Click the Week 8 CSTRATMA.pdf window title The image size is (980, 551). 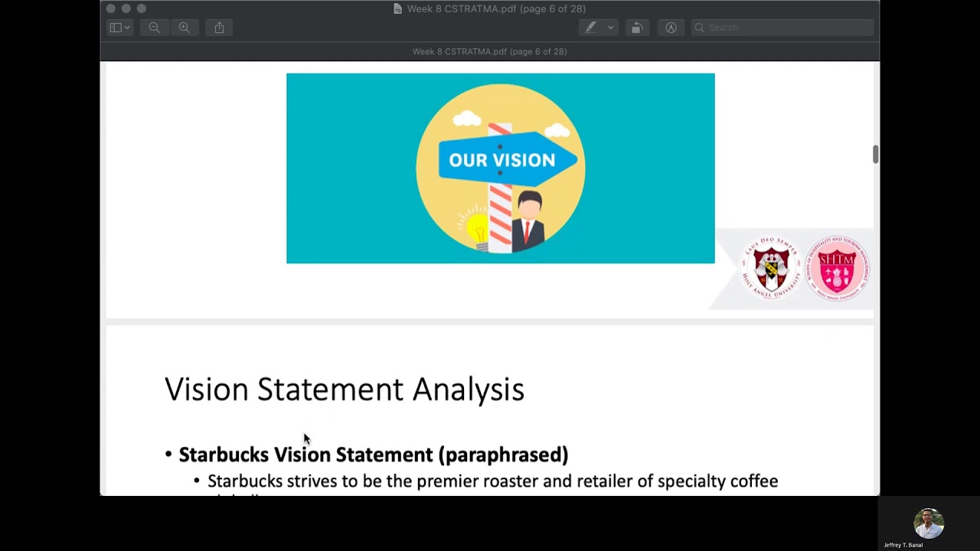tap(496, 8)
